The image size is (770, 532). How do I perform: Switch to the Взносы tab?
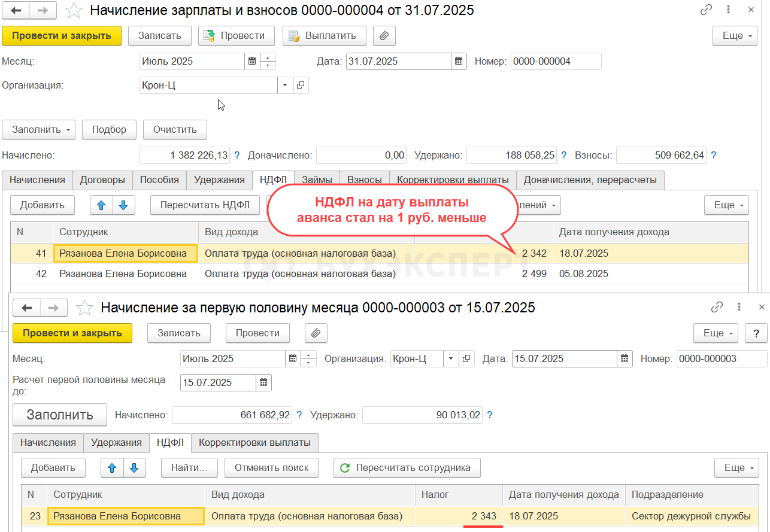coord(364,180)
